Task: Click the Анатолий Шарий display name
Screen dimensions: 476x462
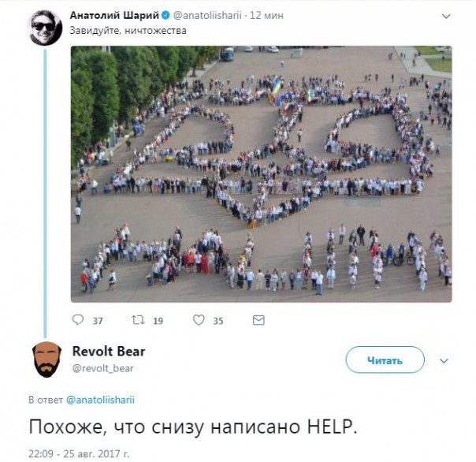Action: pos(114,15)
